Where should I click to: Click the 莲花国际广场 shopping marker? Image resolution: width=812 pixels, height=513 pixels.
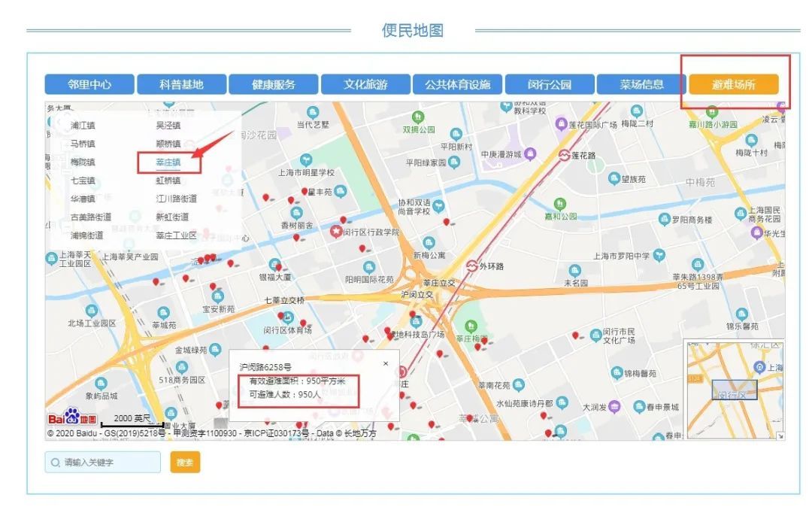click(561, 124)
